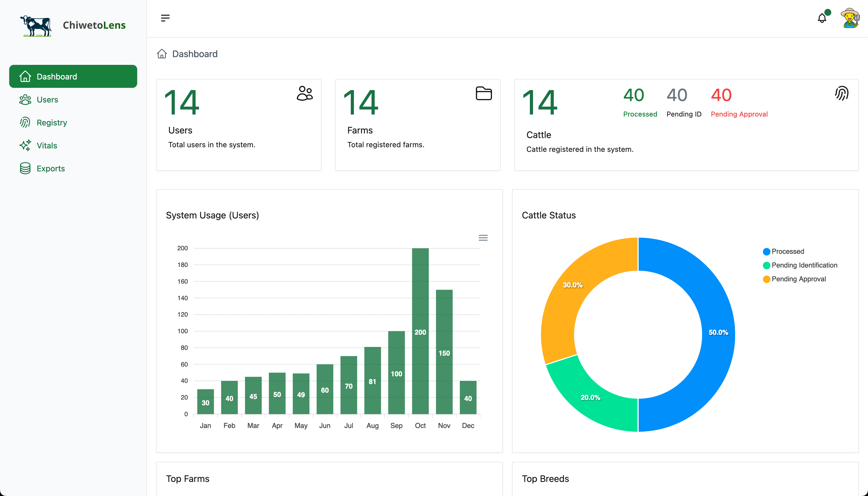Click the Nov bar showing 150

tap(444, 352)
